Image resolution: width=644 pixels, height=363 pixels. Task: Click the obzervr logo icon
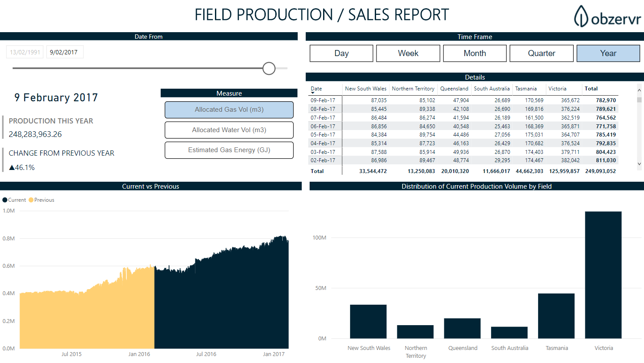point(581,17)
